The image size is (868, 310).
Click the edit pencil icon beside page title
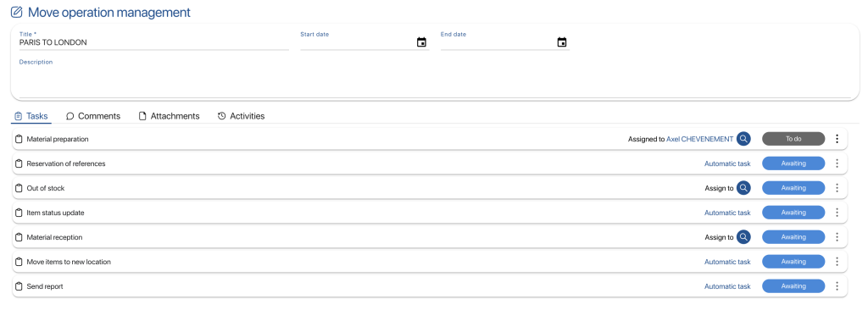point(17,12)
